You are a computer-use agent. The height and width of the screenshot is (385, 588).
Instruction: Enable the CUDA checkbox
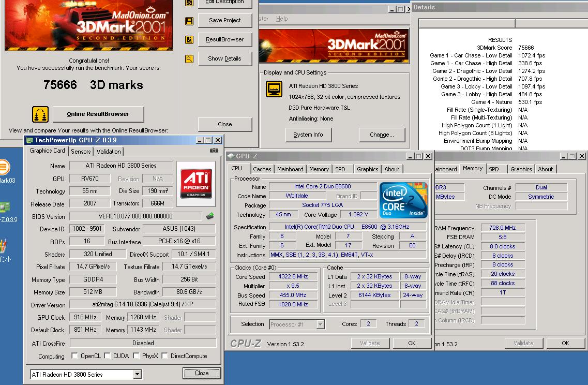(107, 356)
